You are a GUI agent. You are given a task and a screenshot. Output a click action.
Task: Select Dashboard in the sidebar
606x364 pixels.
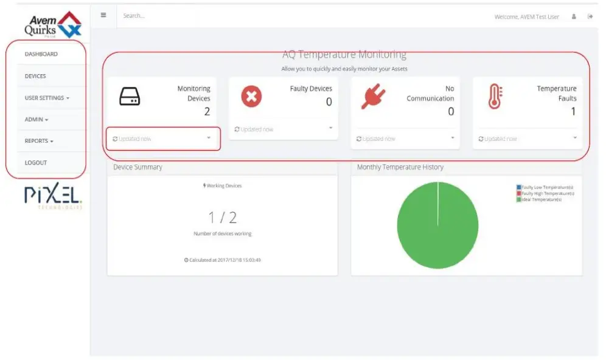[x=41, y=53]
